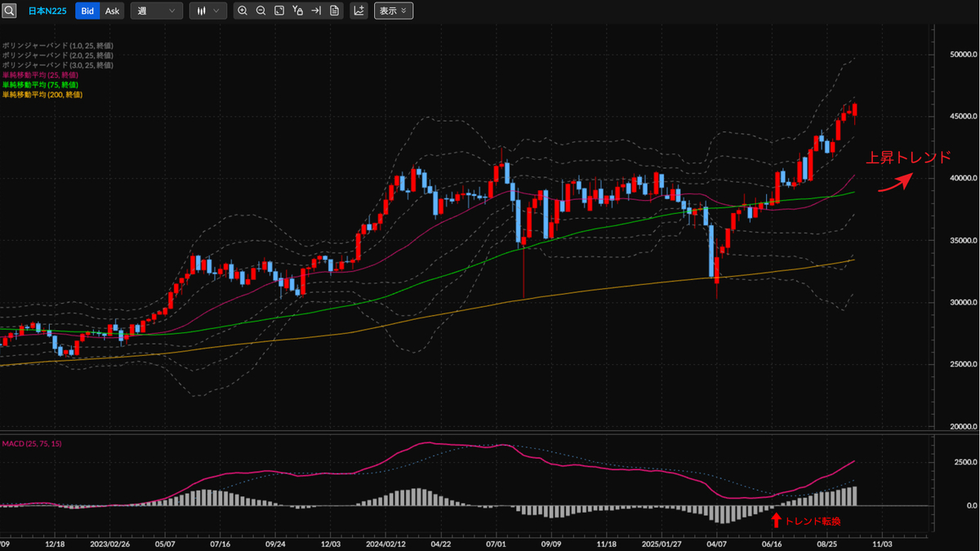The image size is (980, 551).
Task: Click the 日本N225 symbol name
Action: tap(47, 11)
